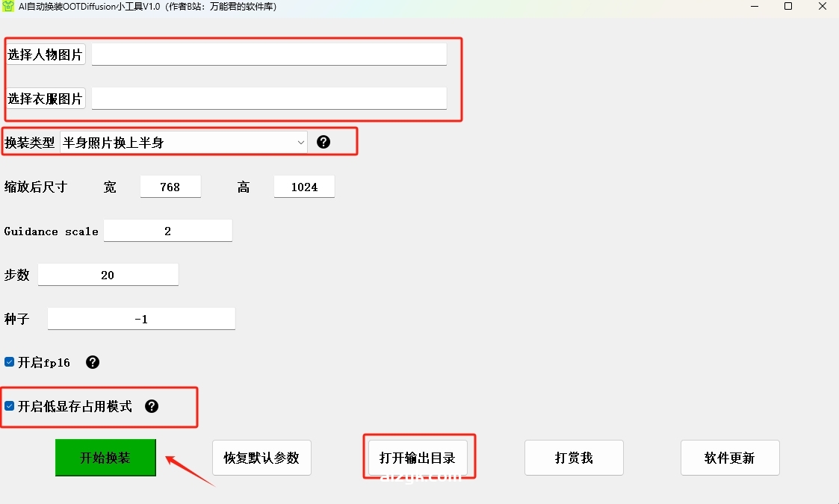Click inside the 种子 seed input field

pos(140,318)
